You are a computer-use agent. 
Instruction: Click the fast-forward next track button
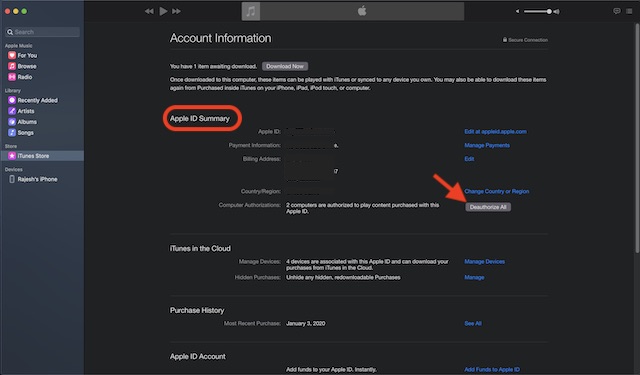click(x=176, y=11)
